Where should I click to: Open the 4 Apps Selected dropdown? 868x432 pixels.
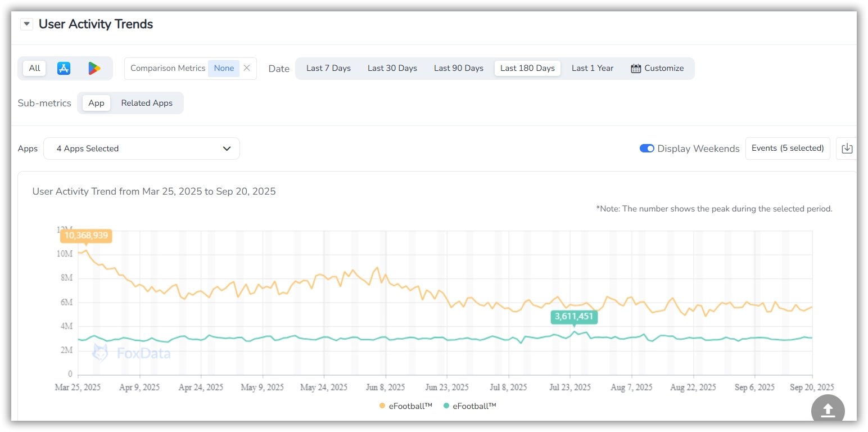pos(142,148)
